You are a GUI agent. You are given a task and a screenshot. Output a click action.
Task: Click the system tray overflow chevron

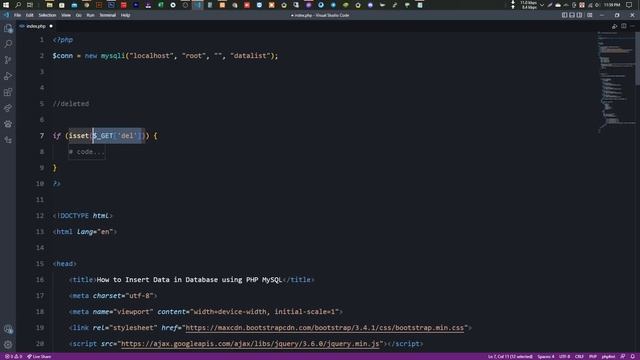pyautogui.click(x=542, y=5)
